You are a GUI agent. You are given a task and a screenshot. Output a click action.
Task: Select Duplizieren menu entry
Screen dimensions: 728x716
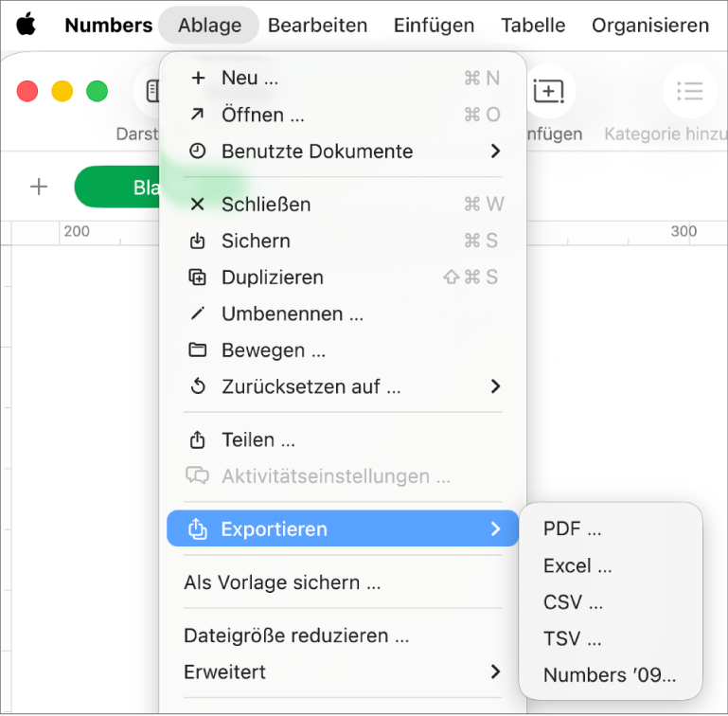coord(343,277)
